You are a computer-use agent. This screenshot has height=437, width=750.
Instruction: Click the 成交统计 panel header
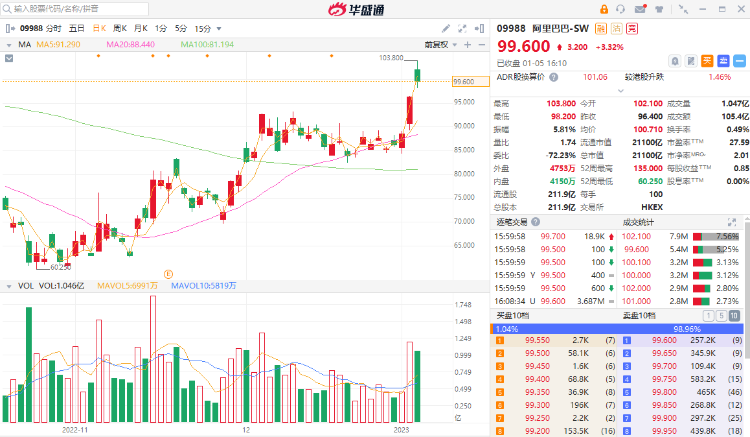[x=639, y=222]
